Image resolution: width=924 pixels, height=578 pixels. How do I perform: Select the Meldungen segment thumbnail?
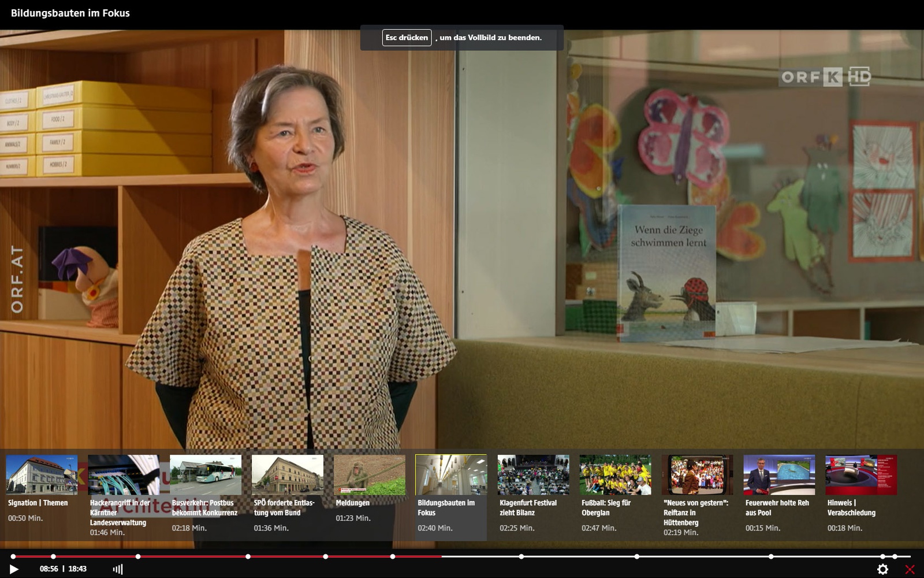click(x=370, y=475)
